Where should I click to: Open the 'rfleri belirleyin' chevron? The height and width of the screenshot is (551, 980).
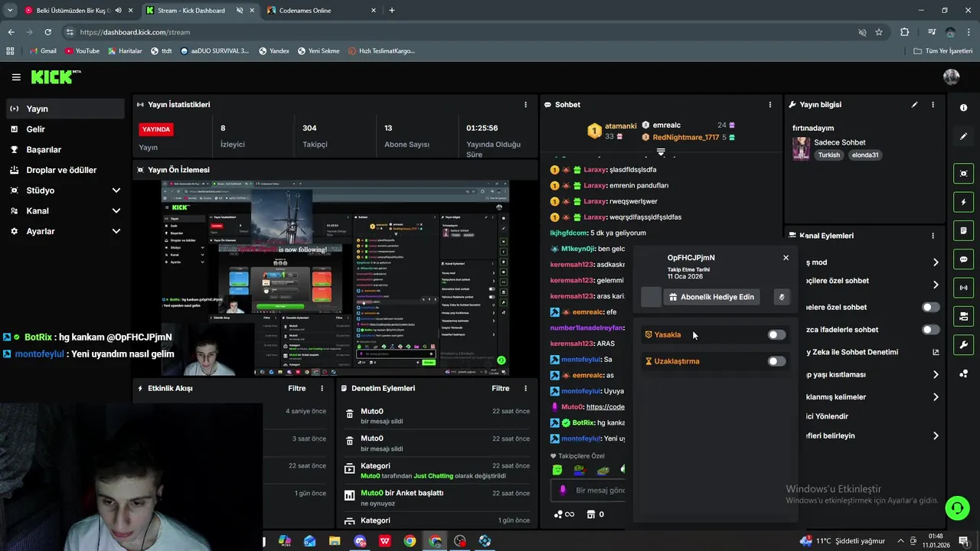936,436
